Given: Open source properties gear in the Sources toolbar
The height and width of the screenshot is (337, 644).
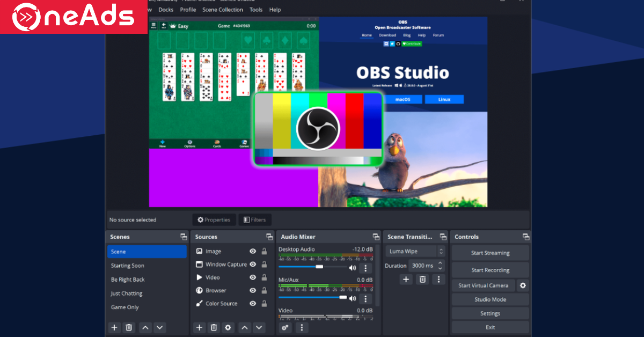Looking at the screenshot, I should [228, 327].
